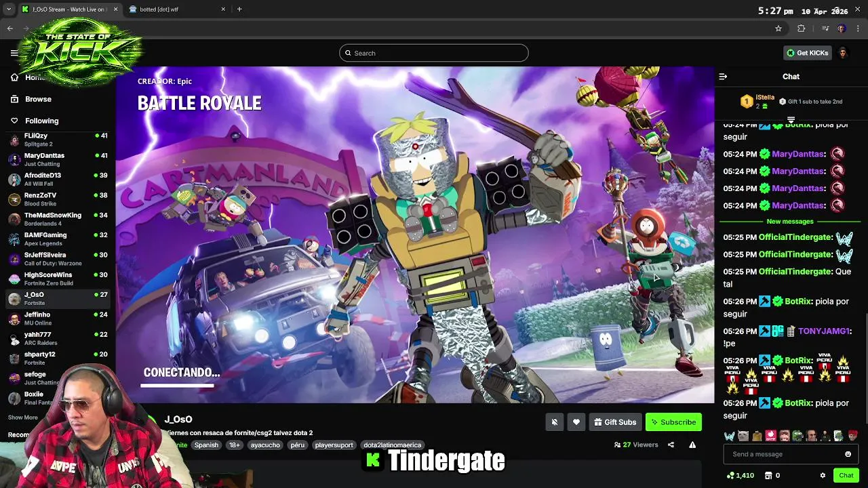Toggle follow with the heart button
This screenshot has height=488, width=868.
pyautogui.click(x=576, y=422)
